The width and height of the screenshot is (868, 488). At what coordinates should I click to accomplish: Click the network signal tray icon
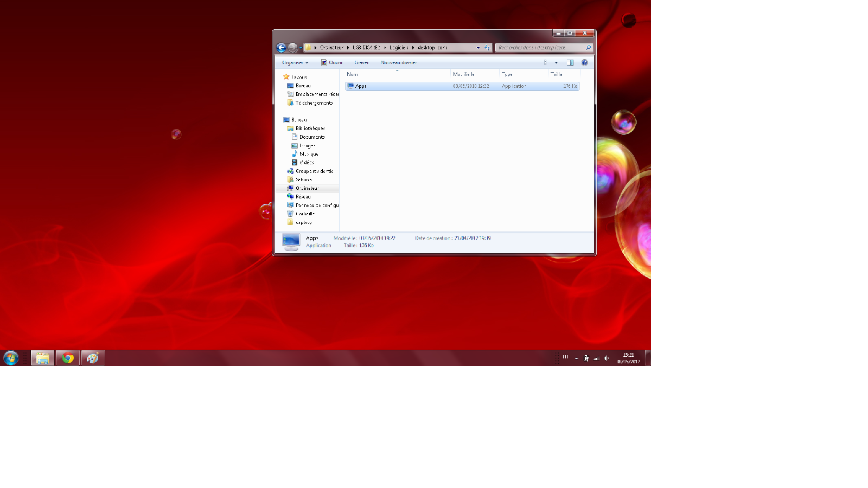pyautogui.click(x=596, y=358)
